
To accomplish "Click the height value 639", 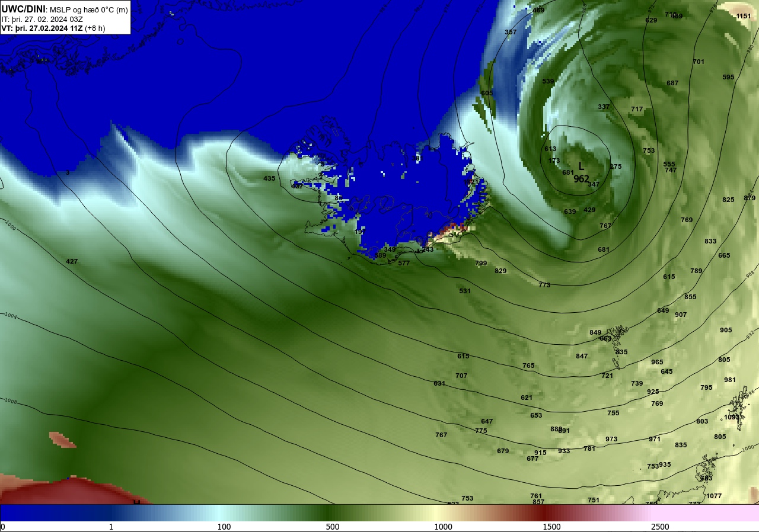I will (x=570, y=211).
